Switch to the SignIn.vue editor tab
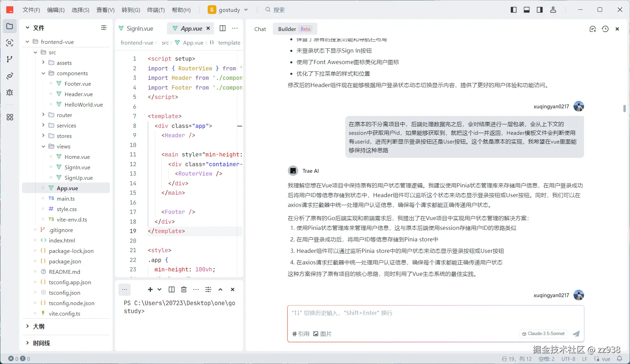 136,28
